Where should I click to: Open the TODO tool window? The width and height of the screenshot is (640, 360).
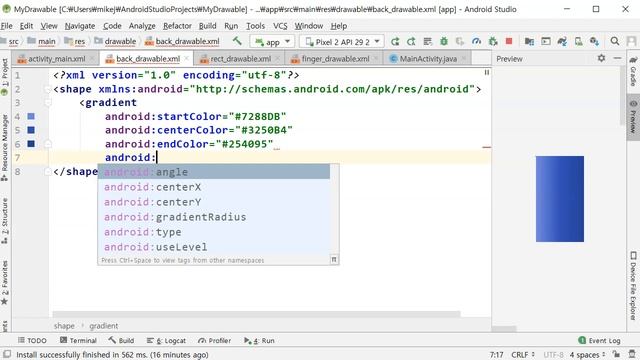(32, 340)
